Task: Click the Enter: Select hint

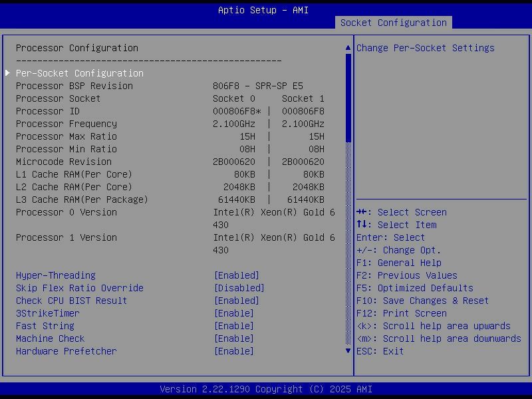Action: 391,237
